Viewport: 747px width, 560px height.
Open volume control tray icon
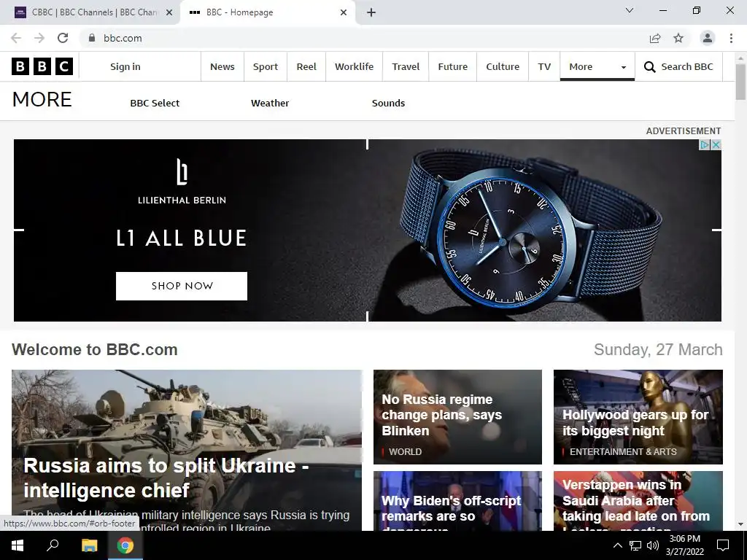click(653, 545)
